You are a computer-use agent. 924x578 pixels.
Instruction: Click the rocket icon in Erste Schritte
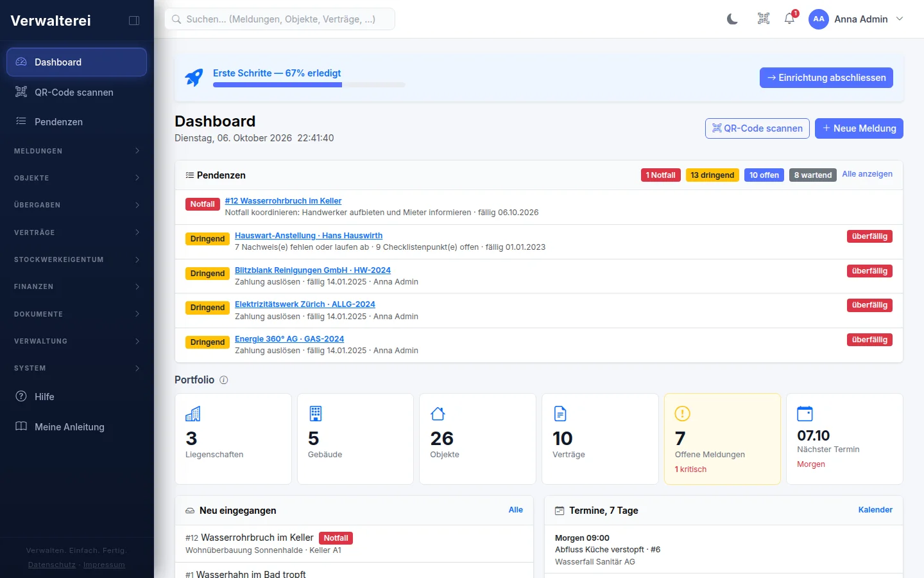194,78
